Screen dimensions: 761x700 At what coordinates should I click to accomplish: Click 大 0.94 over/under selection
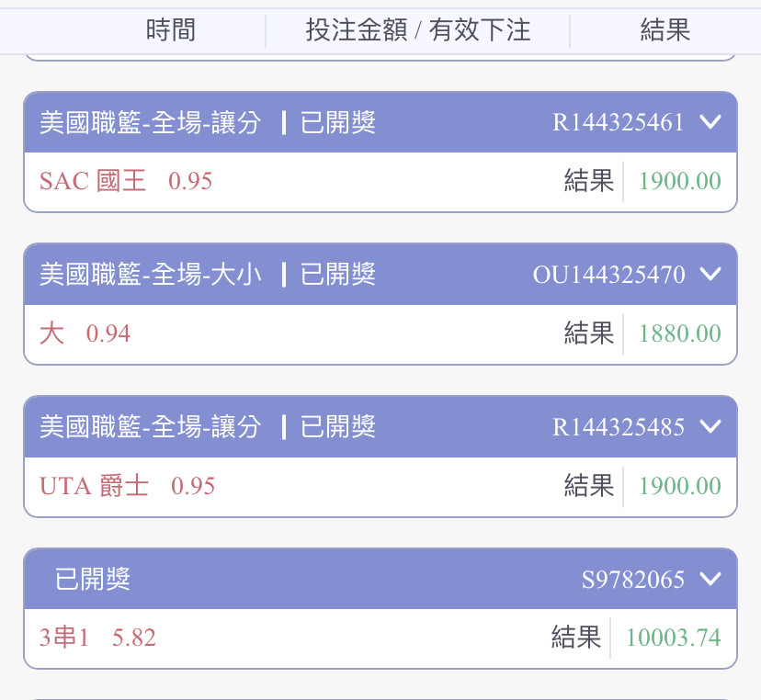click(85, 333)
